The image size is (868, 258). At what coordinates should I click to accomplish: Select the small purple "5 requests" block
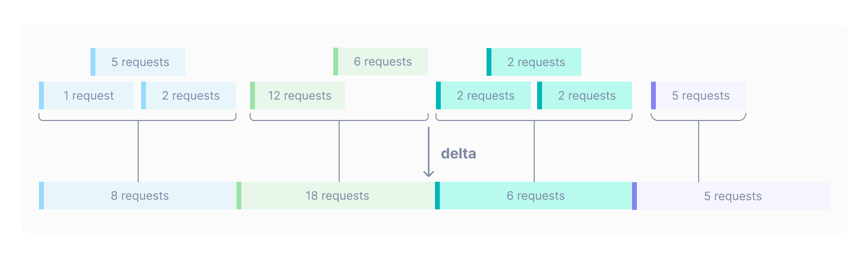click(x=701, y=96)
